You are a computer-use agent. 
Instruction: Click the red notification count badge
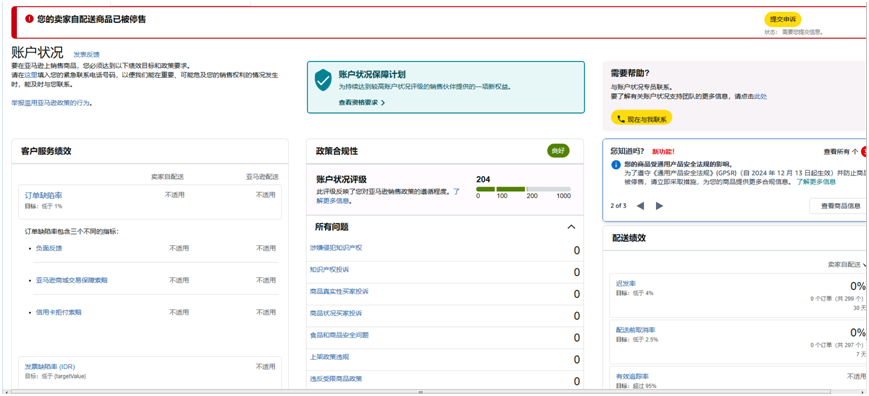865,151
